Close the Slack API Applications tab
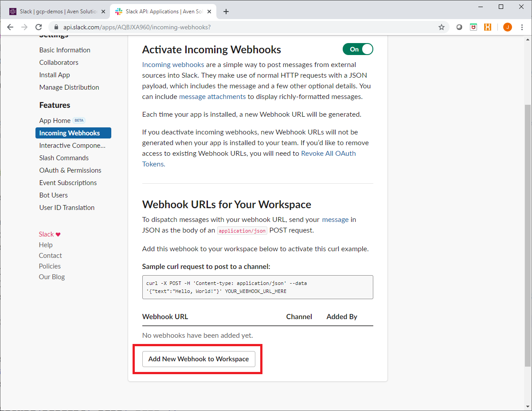532x411 pixels. point(209,12)
